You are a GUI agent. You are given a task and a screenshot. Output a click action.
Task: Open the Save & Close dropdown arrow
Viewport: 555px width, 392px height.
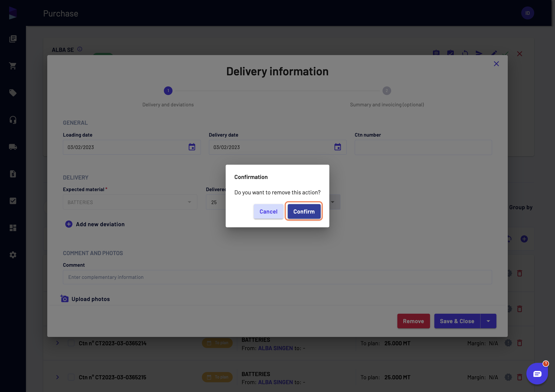(x=488, y=321)
